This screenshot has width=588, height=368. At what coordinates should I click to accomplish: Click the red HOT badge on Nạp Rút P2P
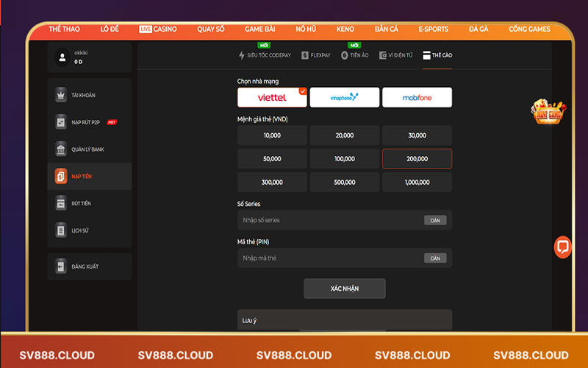[x=112, y=122]
